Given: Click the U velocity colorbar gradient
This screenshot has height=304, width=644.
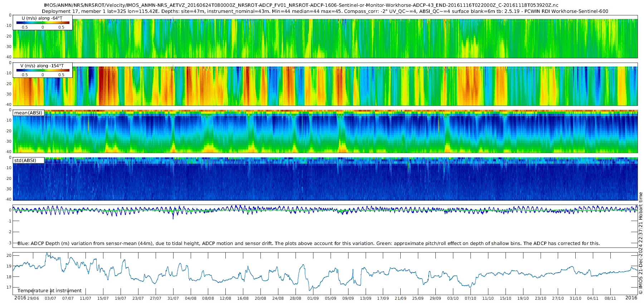Looking at the screenshot, I should click(43, 23).
